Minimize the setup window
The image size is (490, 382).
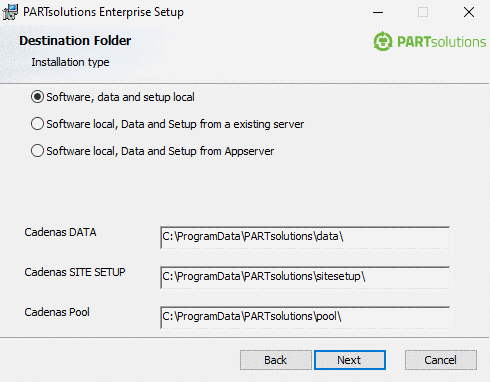click(x=378, y=12)
